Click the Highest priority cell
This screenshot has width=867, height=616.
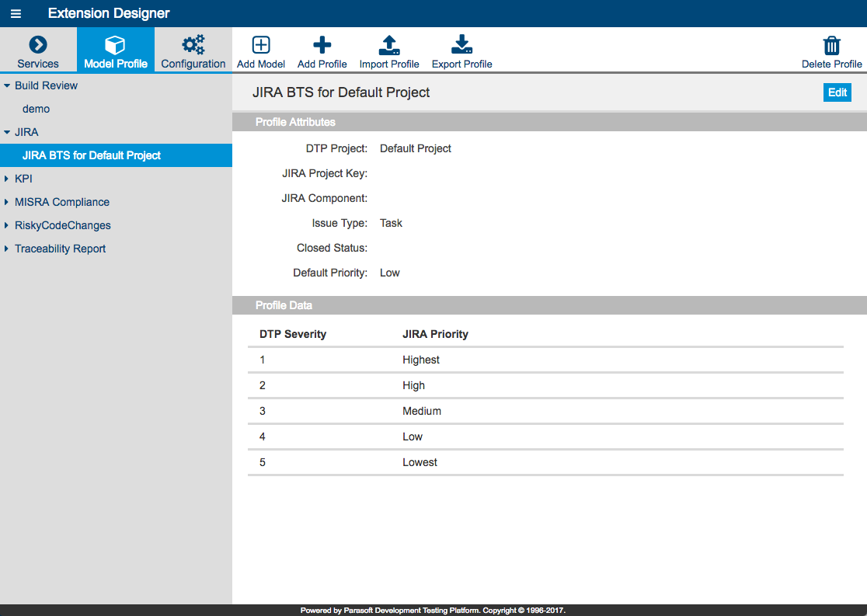tap(421, 360)
